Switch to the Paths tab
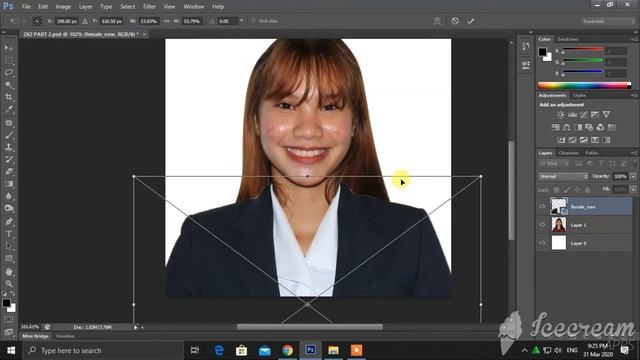This screenshot has width=640, height=360. pyautogui.click(x=591, y=153)
